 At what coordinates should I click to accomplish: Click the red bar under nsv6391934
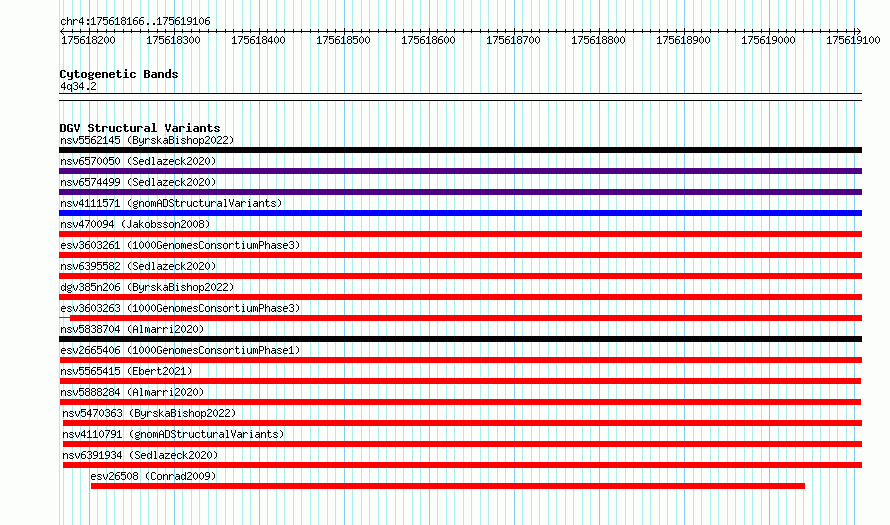click(x=462, y=465)
